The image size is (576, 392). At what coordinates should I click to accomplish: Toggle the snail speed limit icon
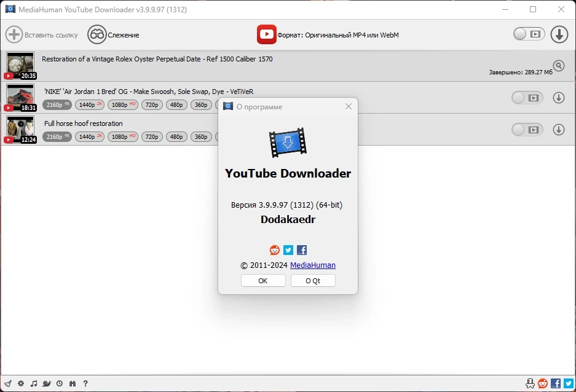click(x=47, y=383)
